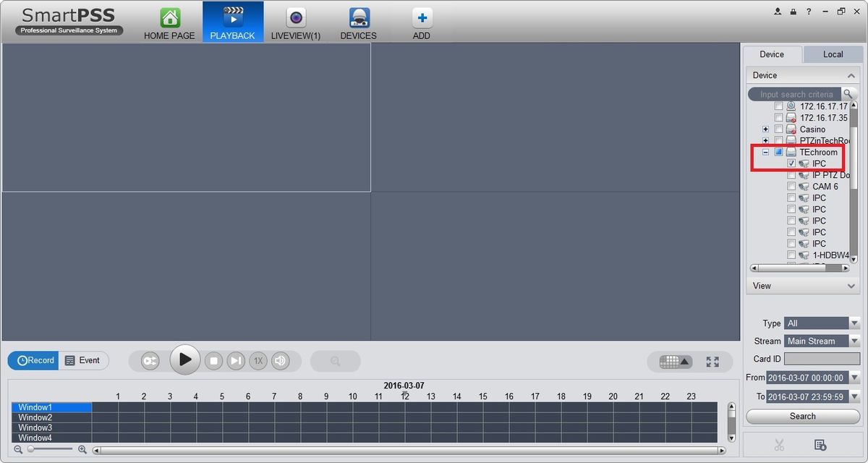Expand the PTZinTechRoom device node
Viewport: 868px width, 463px height.
(x=766, y=140)
